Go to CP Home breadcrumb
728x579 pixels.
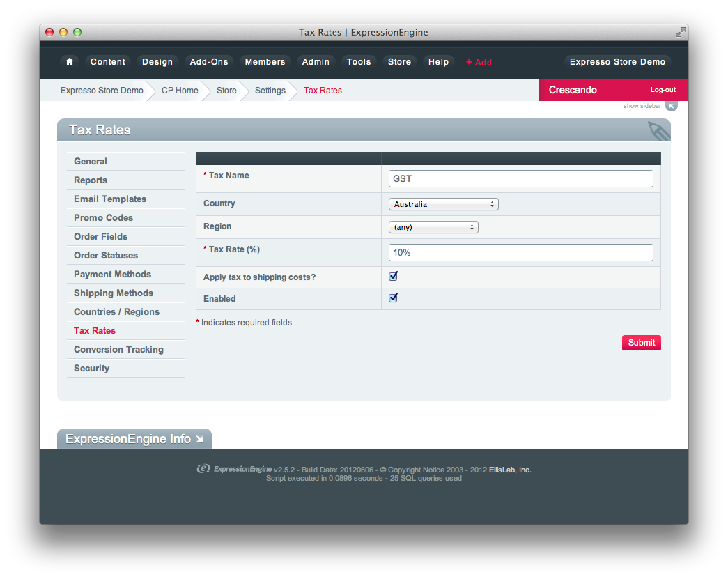[x=180, y=91]
